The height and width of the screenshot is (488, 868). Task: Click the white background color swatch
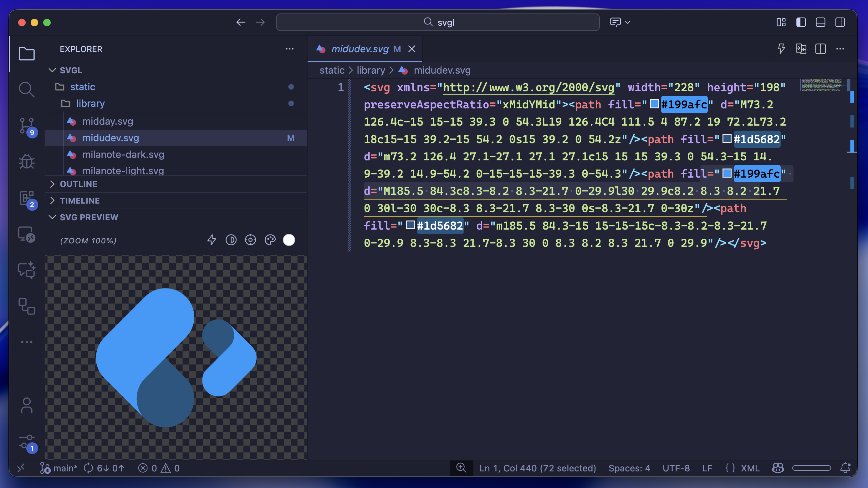(289, 240)
